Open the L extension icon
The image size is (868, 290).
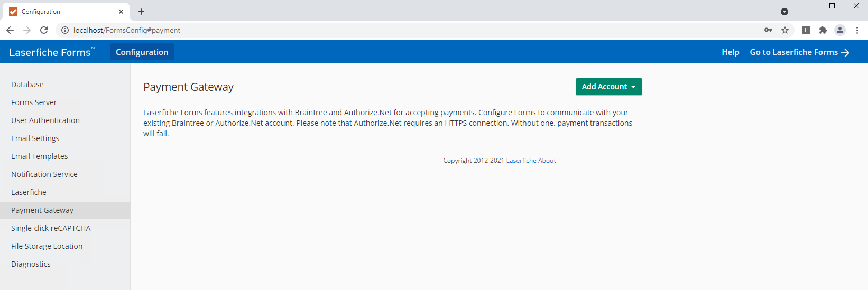806,30
